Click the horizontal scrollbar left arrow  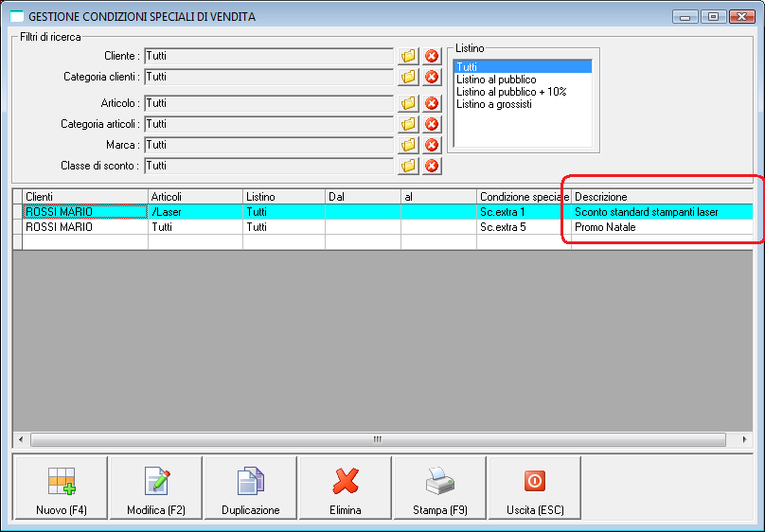tap(21, 439)
